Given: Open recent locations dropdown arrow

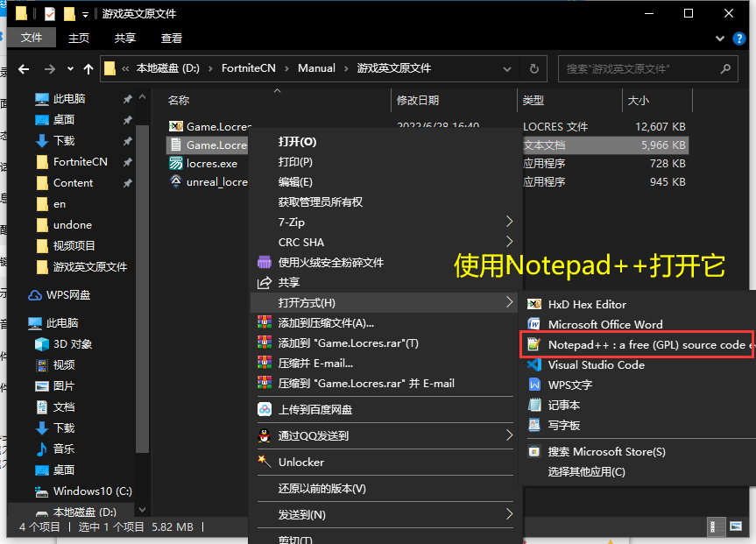Looking at the screenshot, I should click(70, 69).
